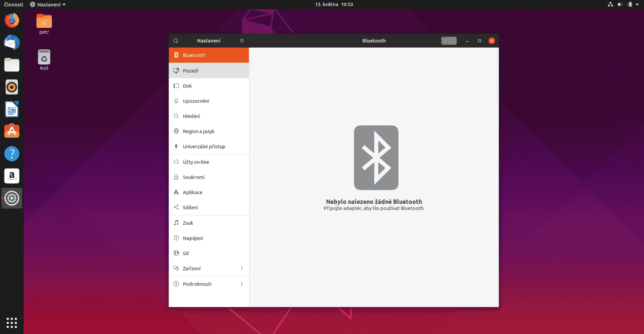
Task: Open the Hledání settings panel
Action: click(209, 116)
